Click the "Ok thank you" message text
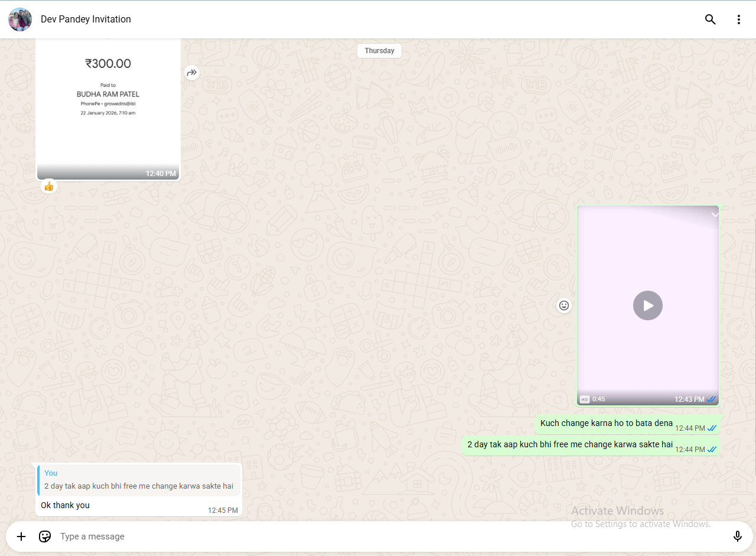 (x=65, y=505)
